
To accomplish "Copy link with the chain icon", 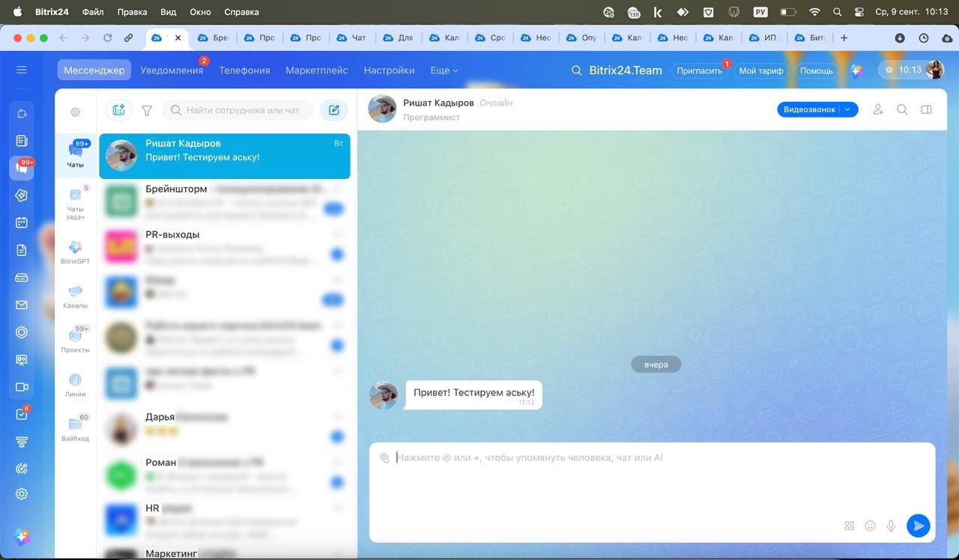I will (129, 37).
